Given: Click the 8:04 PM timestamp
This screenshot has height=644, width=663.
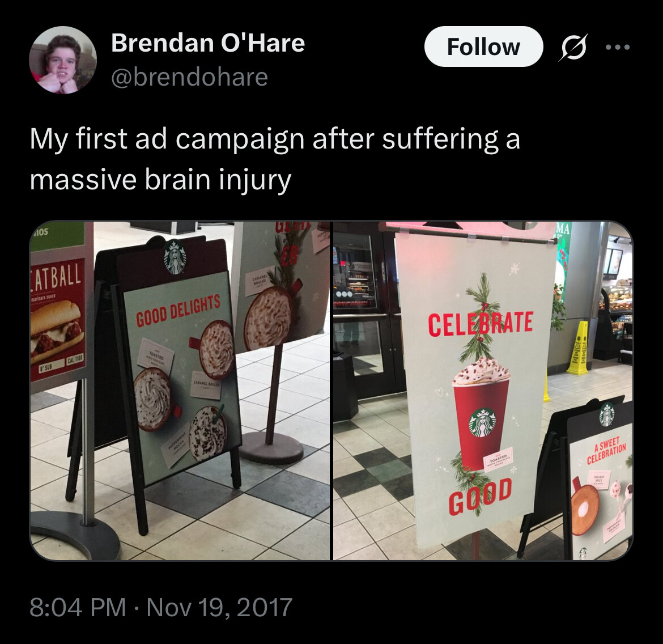Looking at the screenshot, I should tap(78, 607).
